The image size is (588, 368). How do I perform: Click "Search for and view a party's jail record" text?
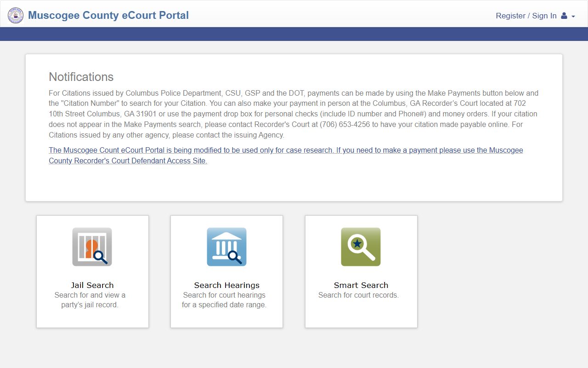(90, 300)
